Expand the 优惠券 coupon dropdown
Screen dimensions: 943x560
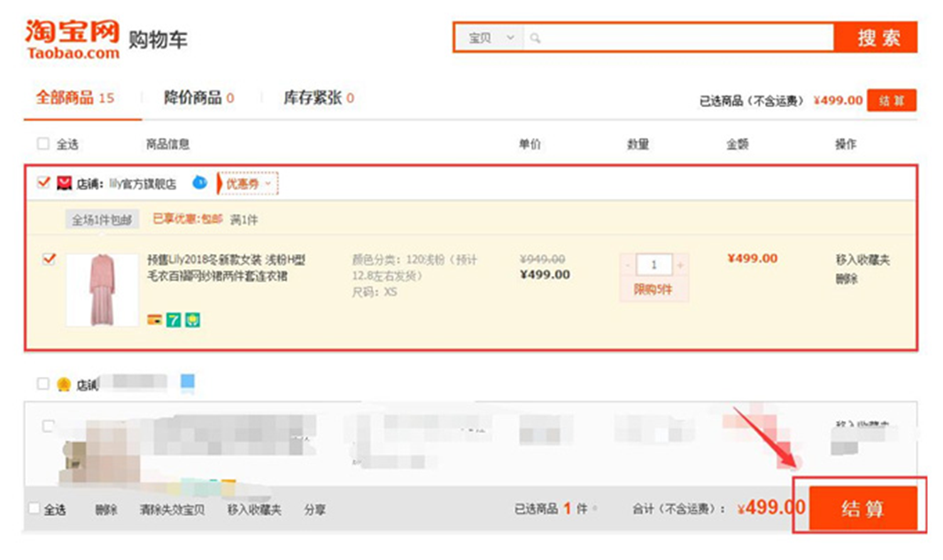248,183
